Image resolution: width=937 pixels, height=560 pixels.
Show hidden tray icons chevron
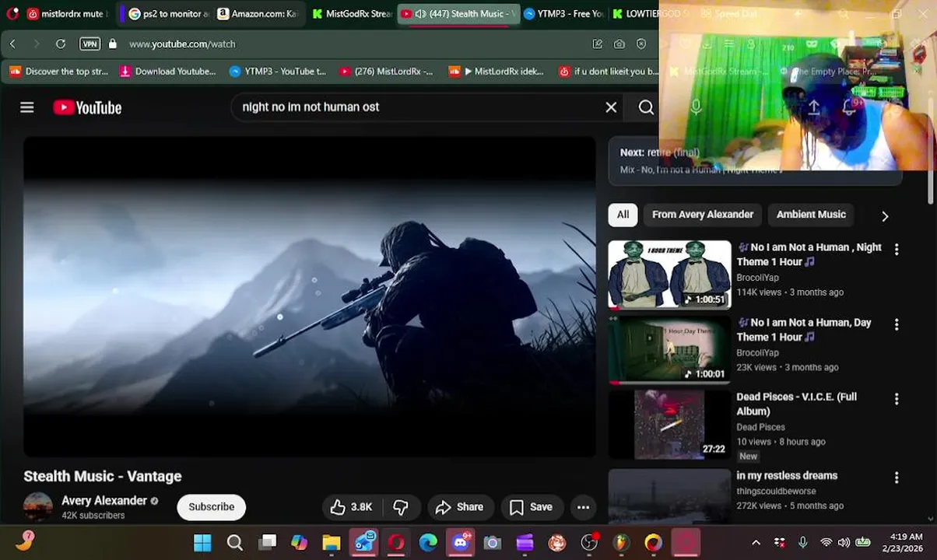(x=756, y=543)
